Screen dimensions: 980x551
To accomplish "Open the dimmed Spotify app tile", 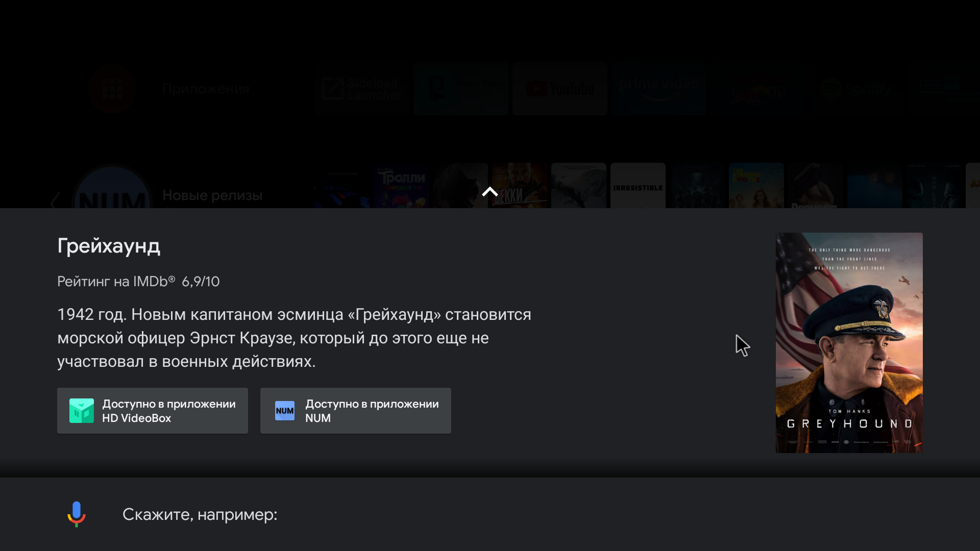I will coord(856,89).
